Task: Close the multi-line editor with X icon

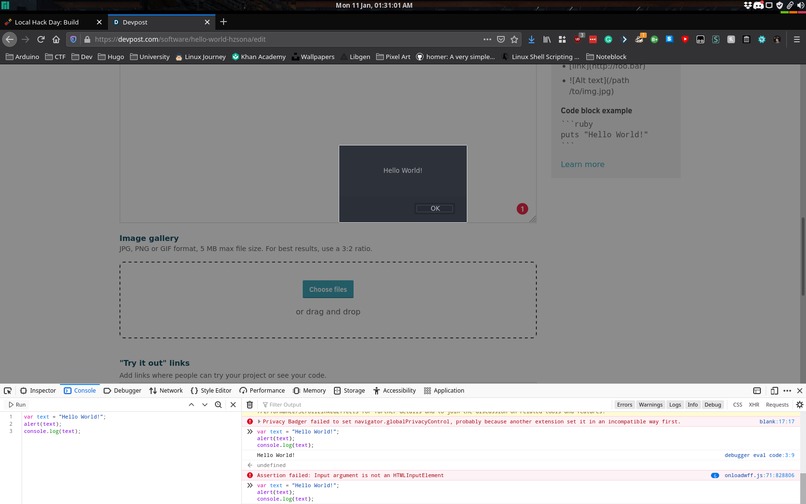Action: pyautogui.click(x=233, y=405)
